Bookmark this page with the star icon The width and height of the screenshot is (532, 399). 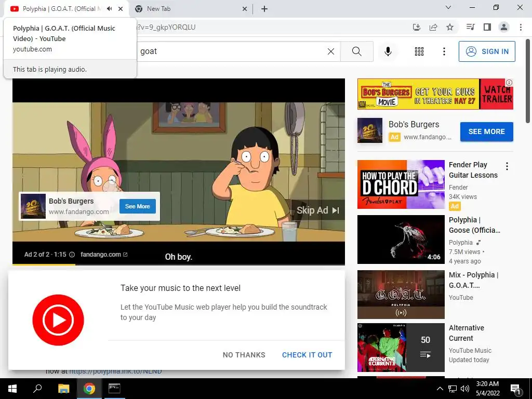[450, 27]
